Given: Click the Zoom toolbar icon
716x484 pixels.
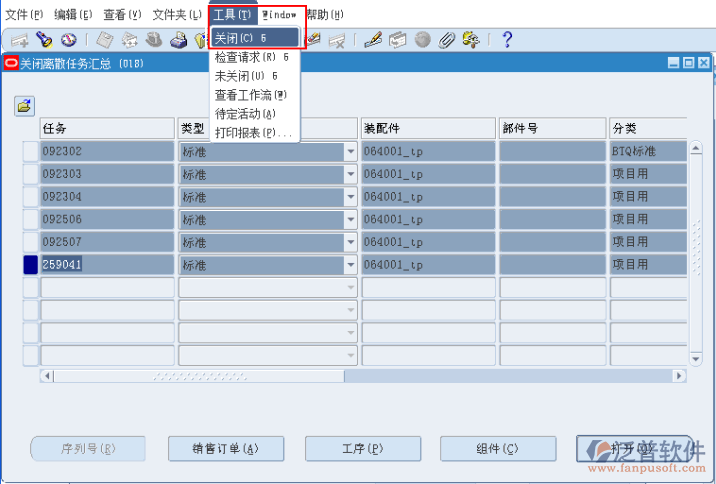Looking at the screenshot, I should coord(397,40).
